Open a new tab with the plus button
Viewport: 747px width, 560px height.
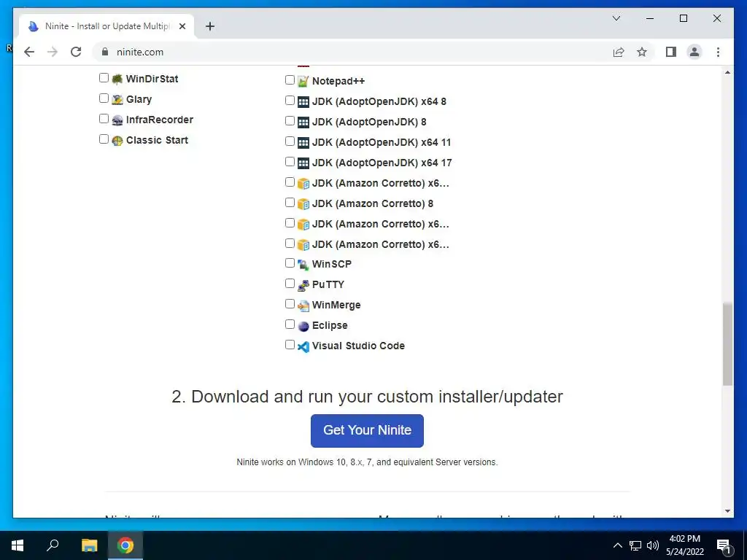pos(210,26)
